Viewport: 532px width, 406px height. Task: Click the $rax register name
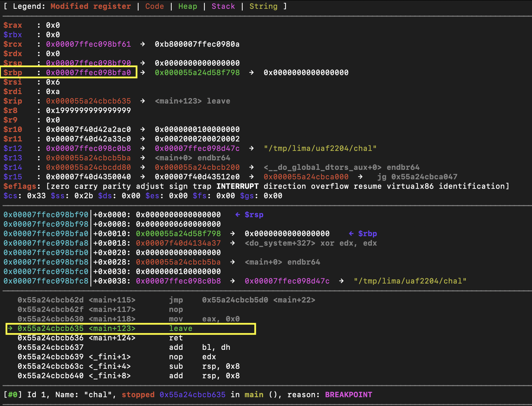point(13,25)
